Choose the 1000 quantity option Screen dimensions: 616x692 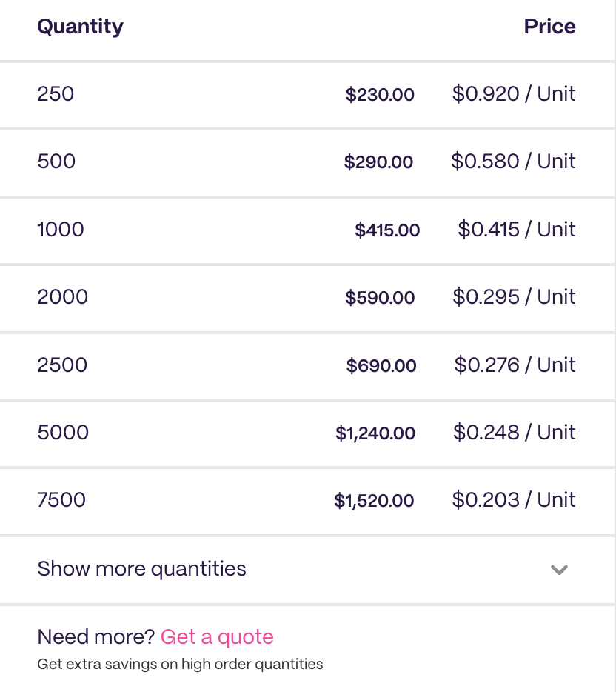(61, 230)
